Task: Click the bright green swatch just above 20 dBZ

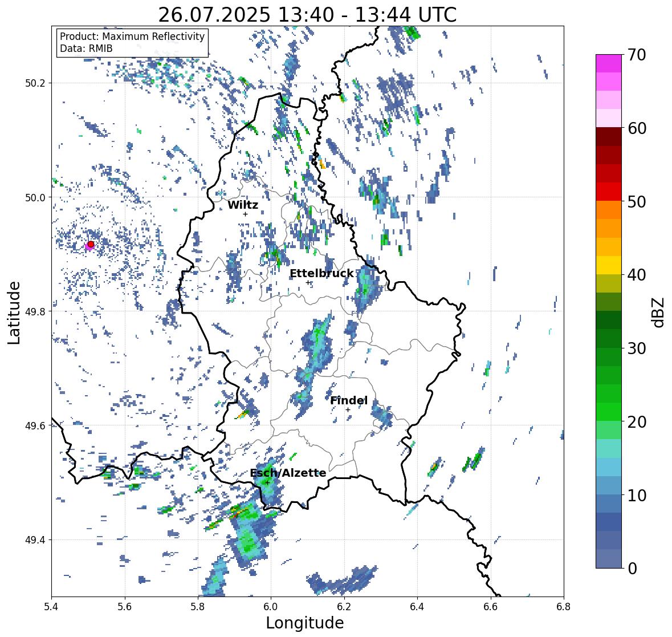Action: 609,412
